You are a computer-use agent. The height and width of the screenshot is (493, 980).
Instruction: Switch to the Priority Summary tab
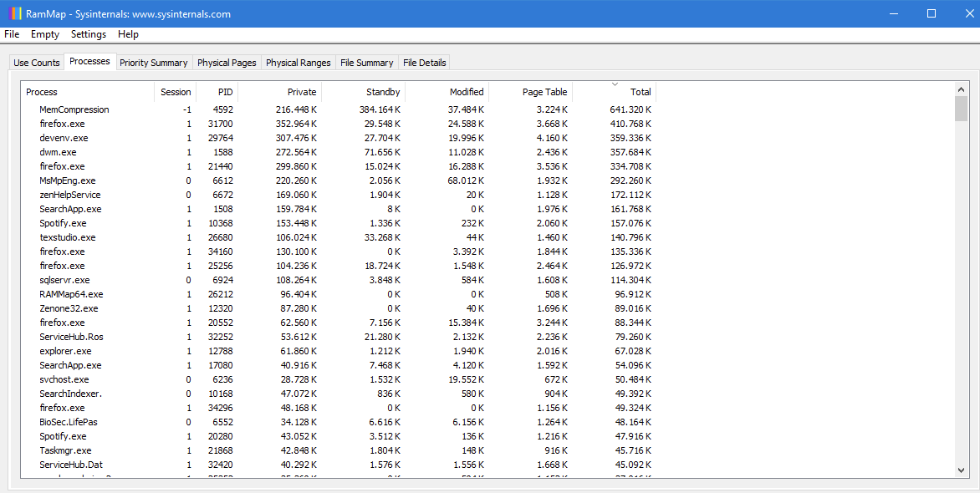click(x=154, y=63)
